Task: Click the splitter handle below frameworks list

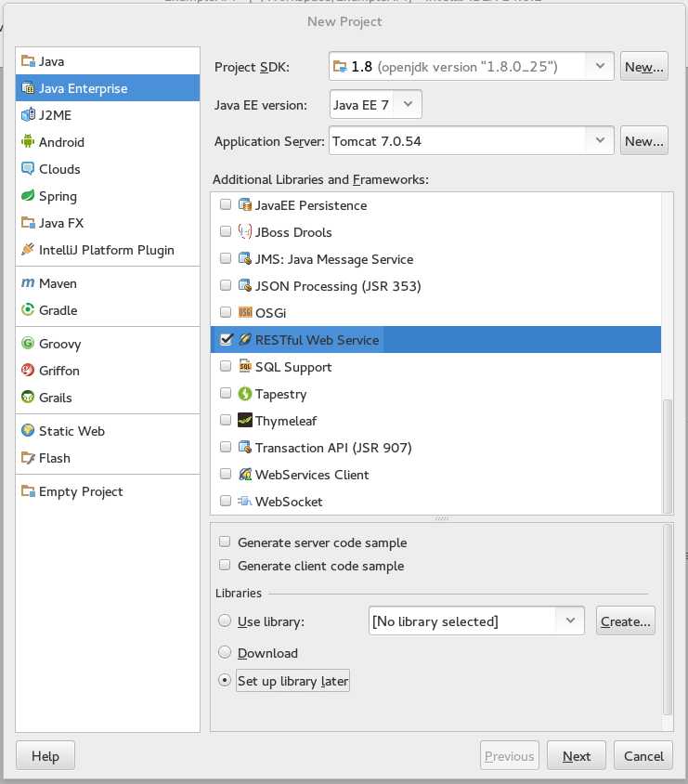Action: 442,518
